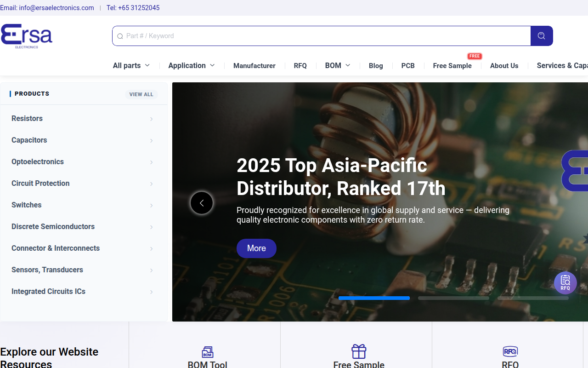The image size is (588, 368).
Task: Expand Integrated Circuits ICs arrow
Action: [x=151, y=292]
